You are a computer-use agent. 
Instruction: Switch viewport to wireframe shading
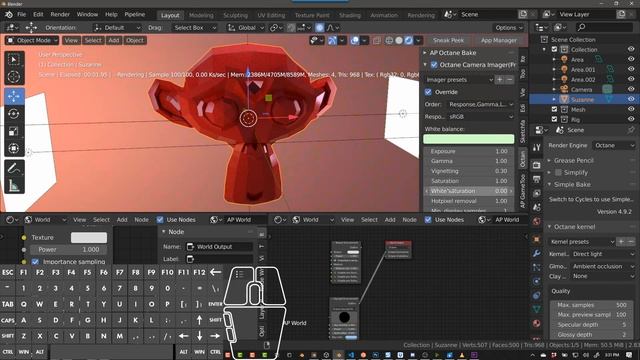click(x=389, y=40)
